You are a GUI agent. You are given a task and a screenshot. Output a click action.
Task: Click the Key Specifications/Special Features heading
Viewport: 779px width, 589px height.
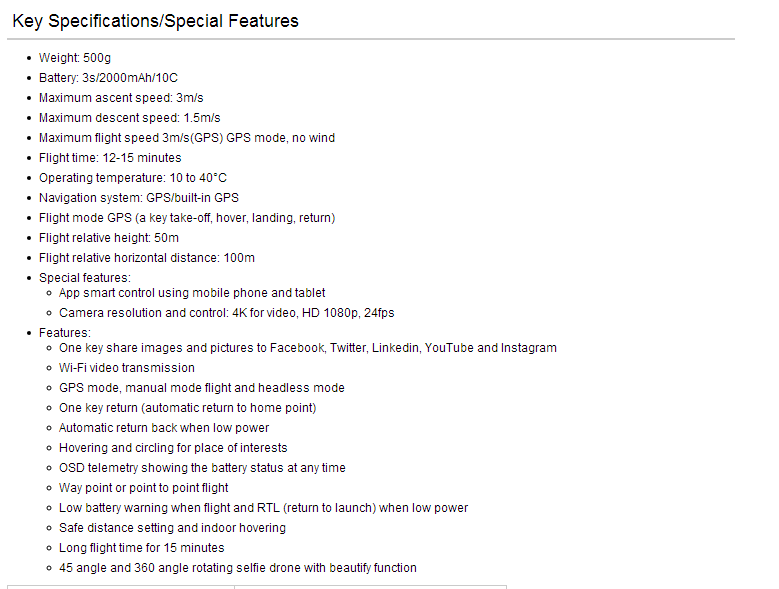point(156,21)
